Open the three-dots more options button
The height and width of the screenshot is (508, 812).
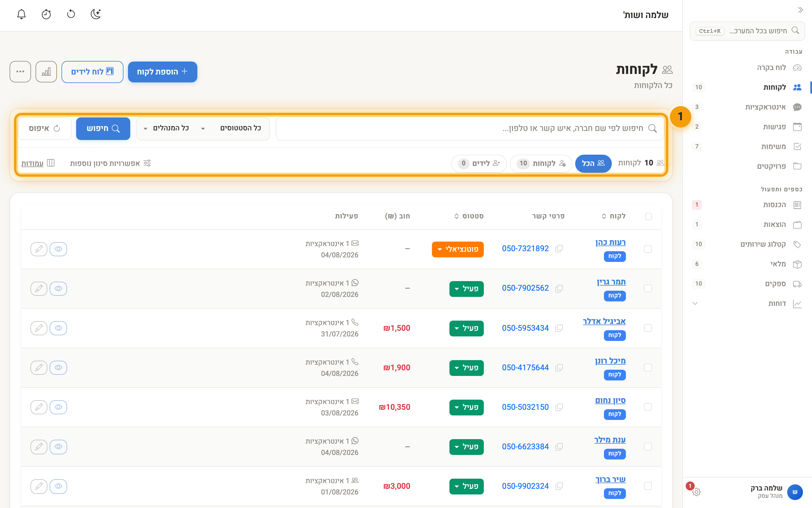point(21,72)
